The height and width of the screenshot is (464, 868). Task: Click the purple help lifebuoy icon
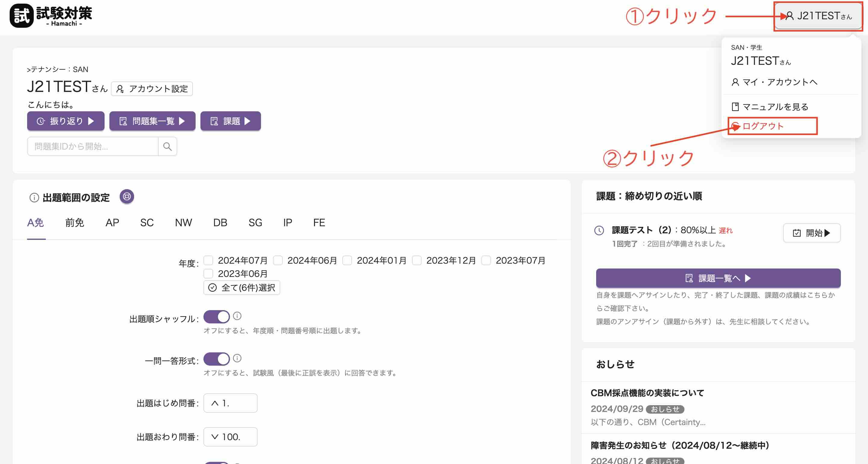pyautogui.click(x=127, y=197)
